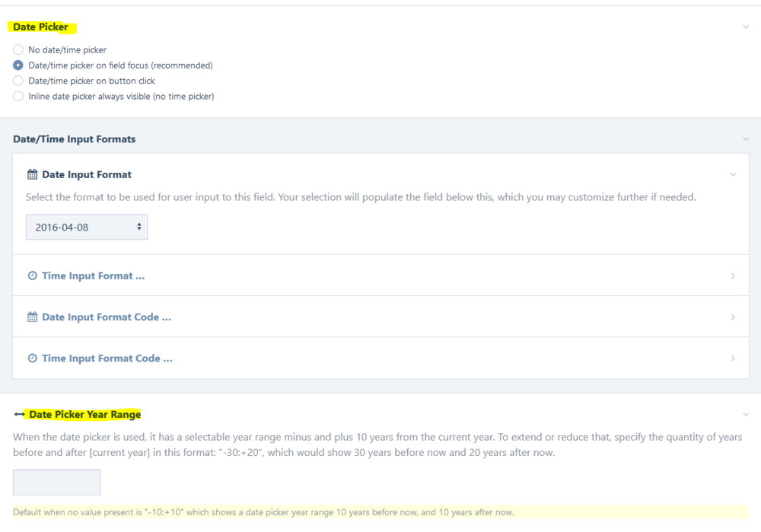
Task: Collapse Date Input Format panel chevron
Action: (x=733, y=174)
